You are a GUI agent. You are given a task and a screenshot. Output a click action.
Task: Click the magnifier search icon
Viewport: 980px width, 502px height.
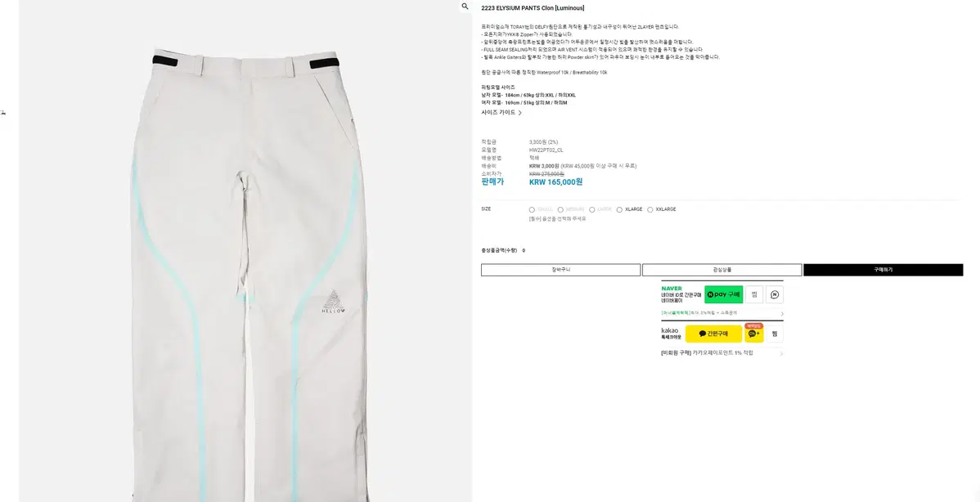tap(465, 7)
